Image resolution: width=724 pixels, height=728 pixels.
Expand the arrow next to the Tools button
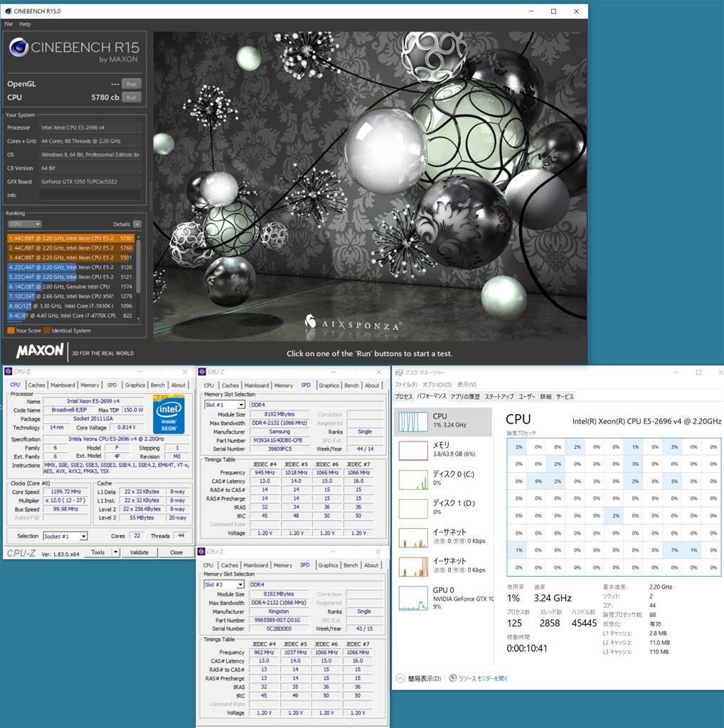point(115,552)
